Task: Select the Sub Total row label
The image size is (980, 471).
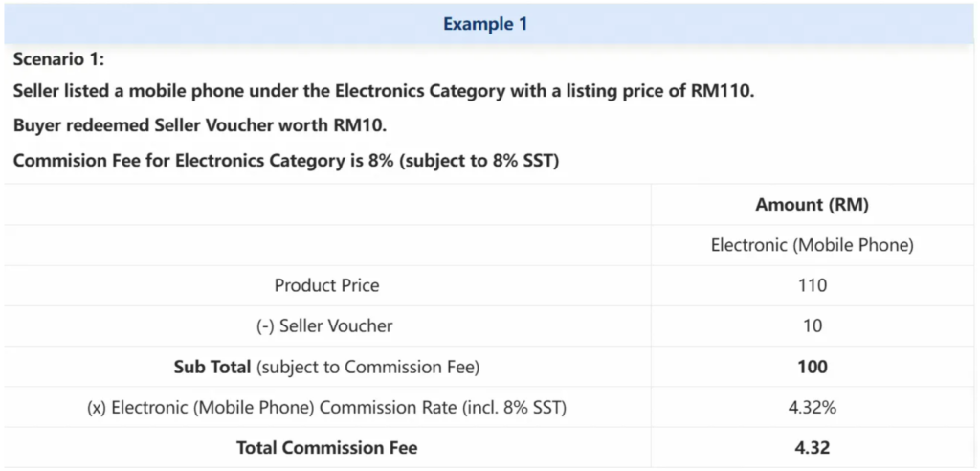Action: pyautogui.click(x=326, y=367)
